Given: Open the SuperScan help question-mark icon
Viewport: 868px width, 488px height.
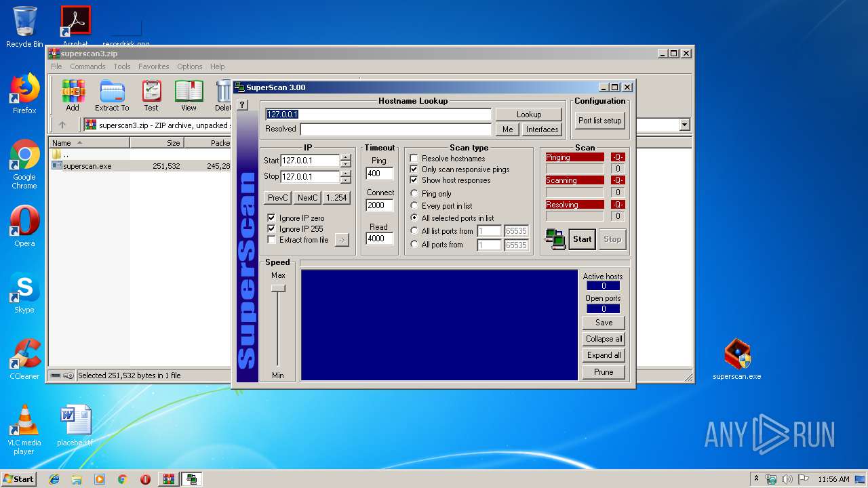Looking at the screenshot, I should (x=243, y=105).
